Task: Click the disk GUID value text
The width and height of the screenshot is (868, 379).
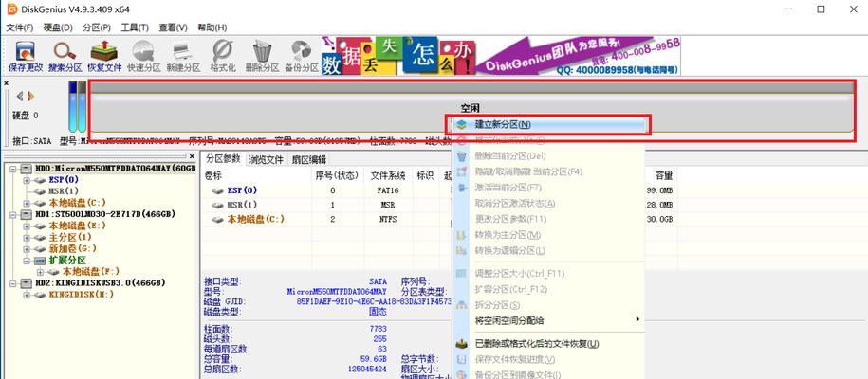Action: pos(374,301)
